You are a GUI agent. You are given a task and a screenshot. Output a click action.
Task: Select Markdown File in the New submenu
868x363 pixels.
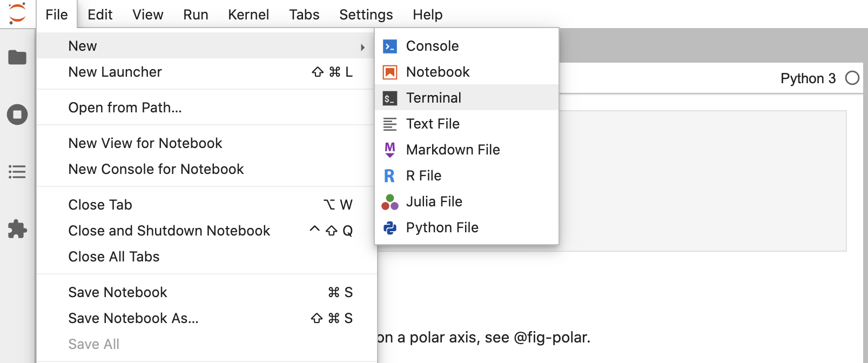click(x=453, y=150)
